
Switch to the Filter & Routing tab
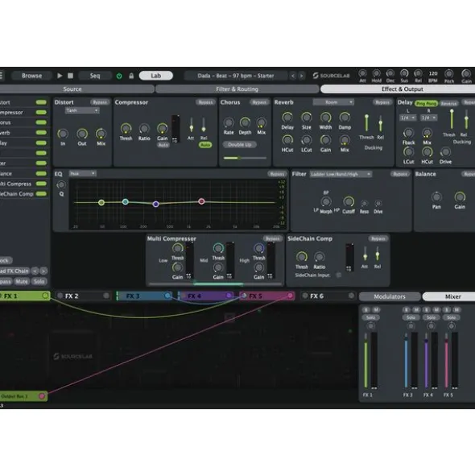[237, 89]
